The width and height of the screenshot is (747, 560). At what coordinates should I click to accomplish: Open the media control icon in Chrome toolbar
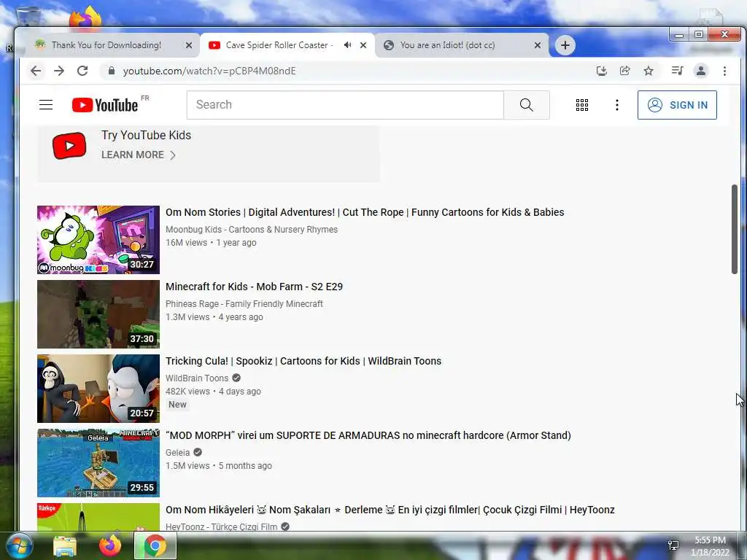[x=677, y=71]
